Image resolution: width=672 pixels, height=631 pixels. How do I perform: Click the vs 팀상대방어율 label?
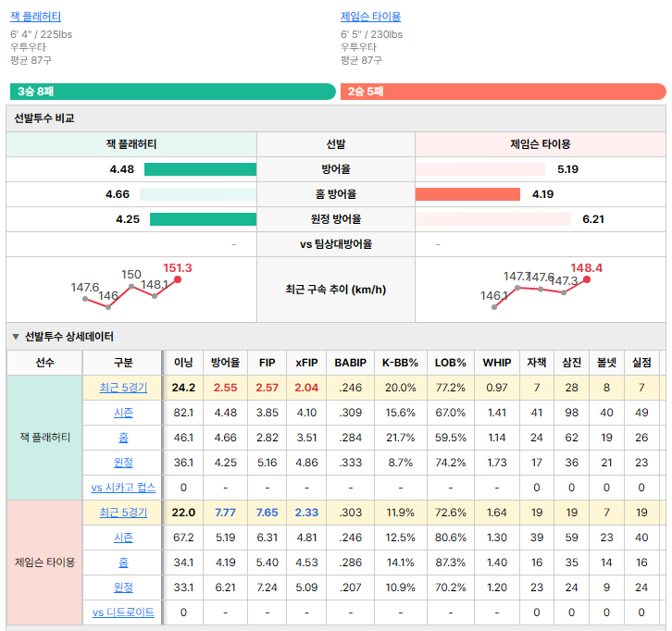336,244
